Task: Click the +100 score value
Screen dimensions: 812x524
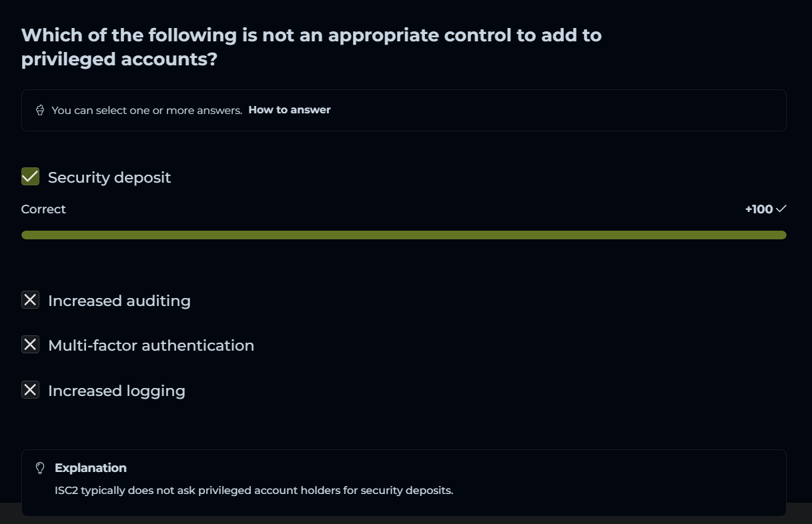Action: [x=759, y=209]
